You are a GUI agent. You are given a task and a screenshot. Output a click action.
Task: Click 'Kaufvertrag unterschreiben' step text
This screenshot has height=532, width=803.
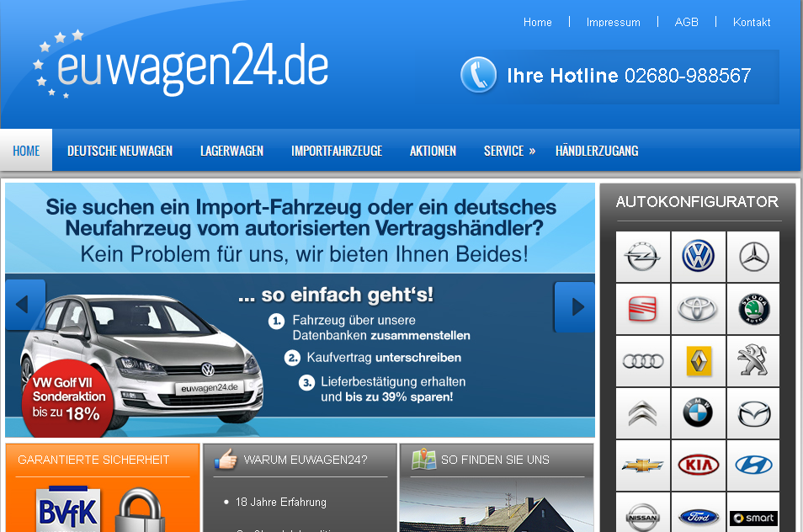[x=384, y=358]
